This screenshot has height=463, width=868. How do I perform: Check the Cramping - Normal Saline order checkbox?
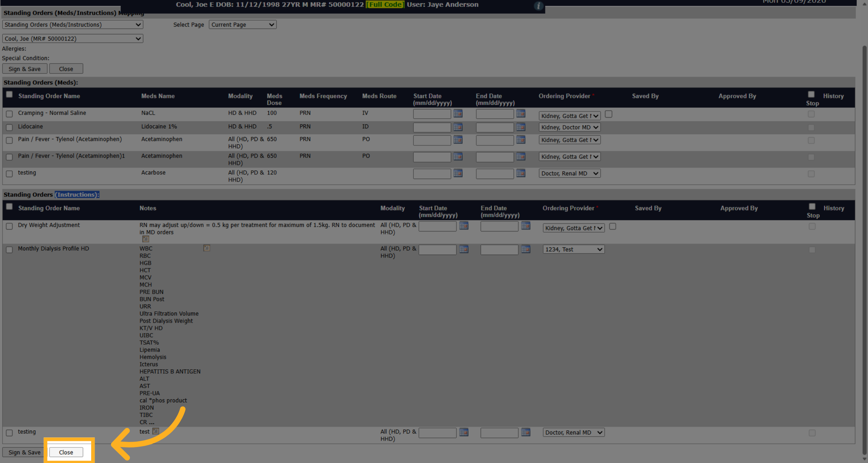pyautogui.click(x=9, y=114)
